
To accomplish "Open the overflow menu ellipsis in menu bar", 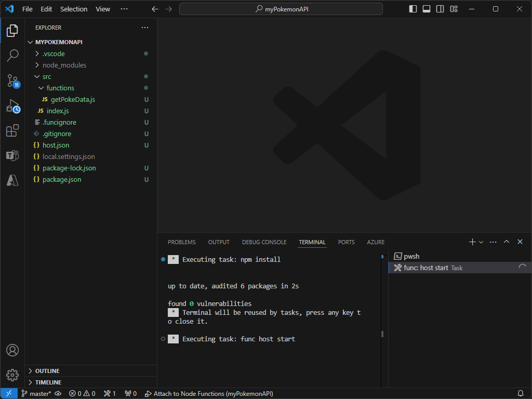I will click(x=124, y=9).
